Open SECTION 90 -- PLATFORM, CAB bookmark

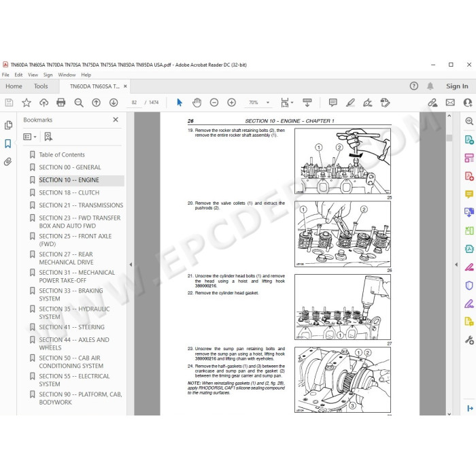80,398
